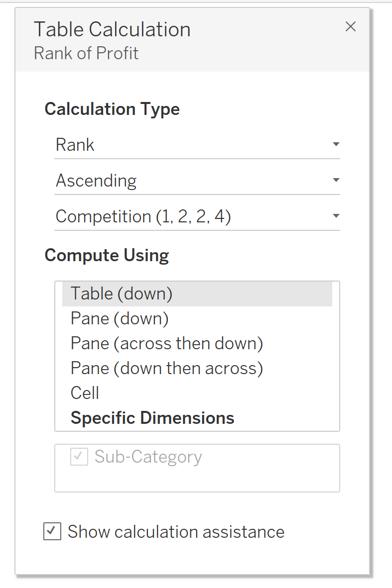392x588 pixels.
Task: Click the Rank of Profit subtitle
Action: tap(86, 53)
